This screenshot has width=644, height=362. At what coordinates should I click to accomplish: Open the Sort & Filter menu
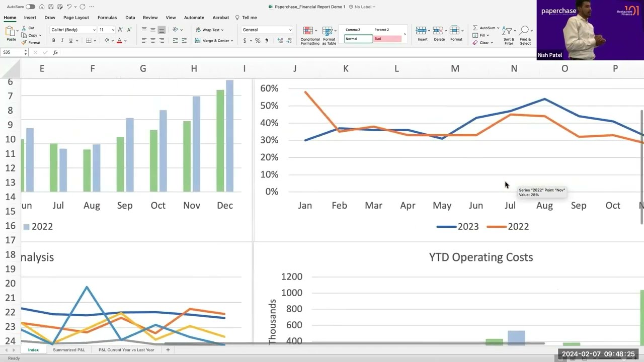coord(509,35)
